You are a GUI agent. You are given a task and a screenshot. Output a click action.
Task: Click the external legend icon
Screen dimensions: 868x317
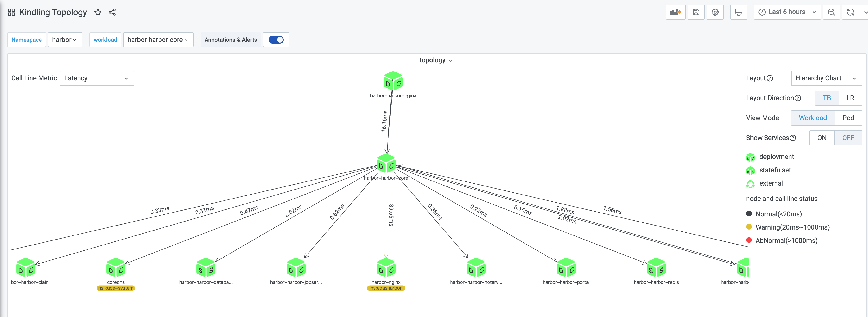coord(750,184)
